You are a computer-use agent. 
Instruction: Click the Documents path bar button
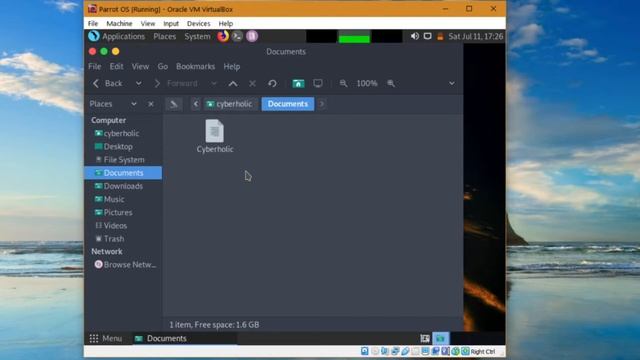point(288,104)
